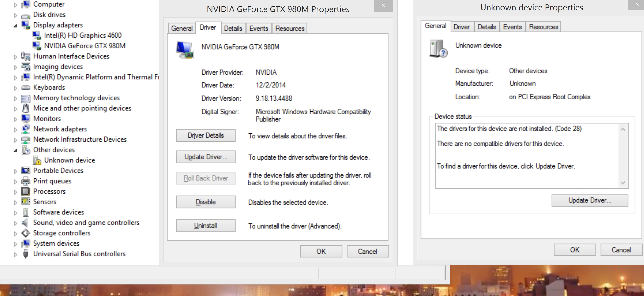Viewport: 644px width, 296px height.
Task: Collapse the Other devices node
Action: [x=15, y=150]
